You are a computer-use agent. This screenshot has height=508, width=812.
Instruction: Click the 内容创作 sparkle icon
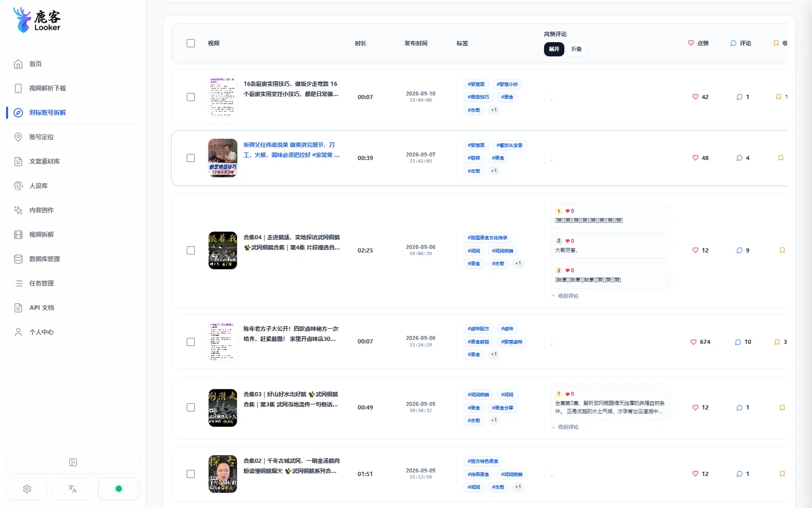tap(18, 210)
